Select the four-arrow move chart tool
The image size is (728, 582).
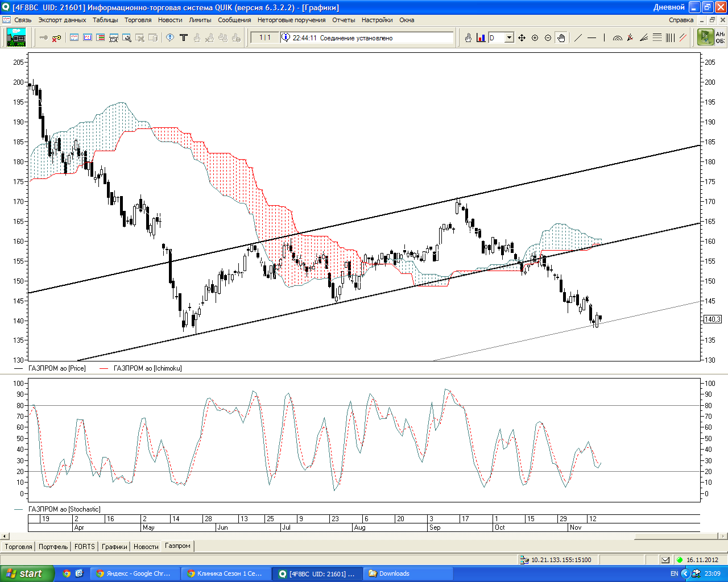click(x=522, y=38)
